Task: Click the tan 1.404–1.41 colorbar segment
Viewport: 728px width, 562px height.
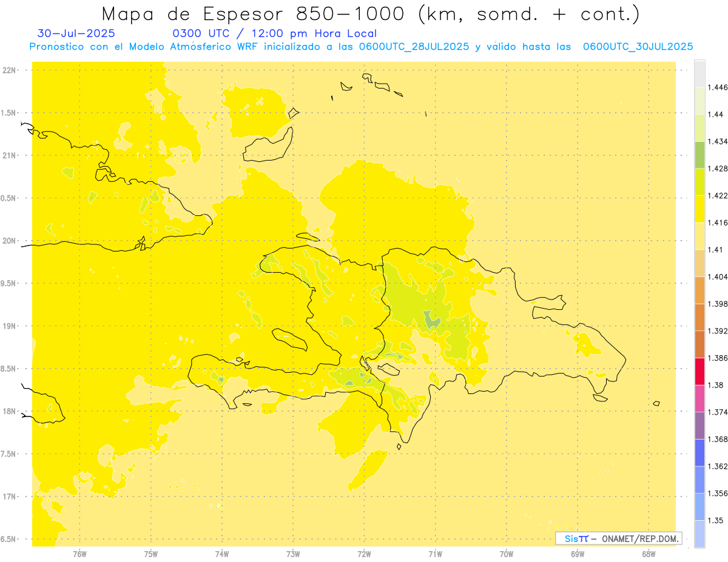Action: [x=699, y=263]
